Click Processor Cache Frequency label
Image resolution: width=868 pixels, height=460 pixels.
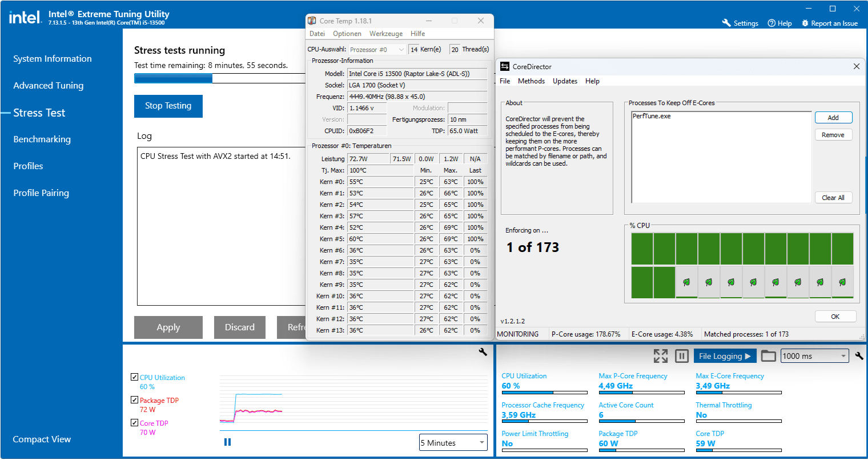543,405
